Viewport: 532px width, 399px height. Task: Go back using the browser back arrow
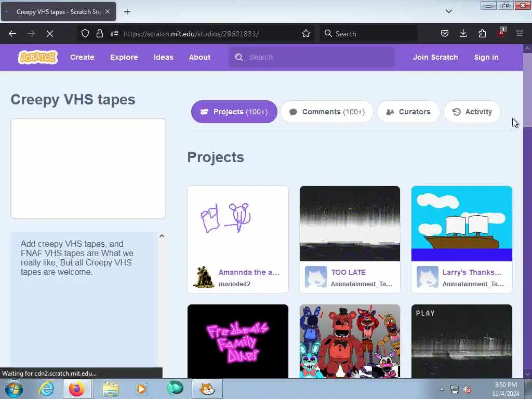(12, 34)
